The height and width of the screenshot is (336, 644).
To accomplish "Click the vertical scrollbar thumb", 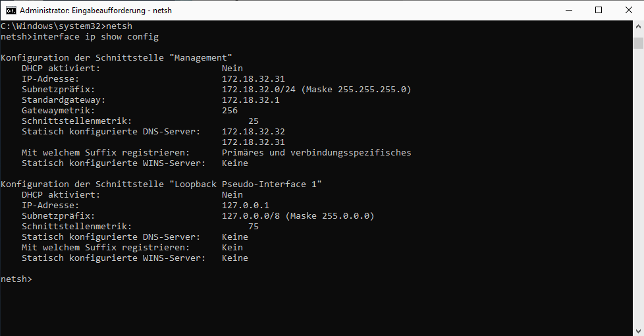I will click(637, 43).
